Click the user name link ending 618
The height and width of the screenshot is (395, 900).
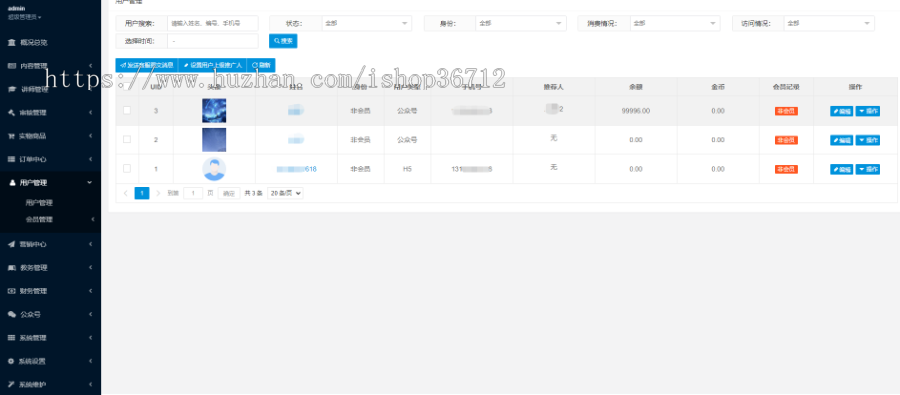(296, 169)
